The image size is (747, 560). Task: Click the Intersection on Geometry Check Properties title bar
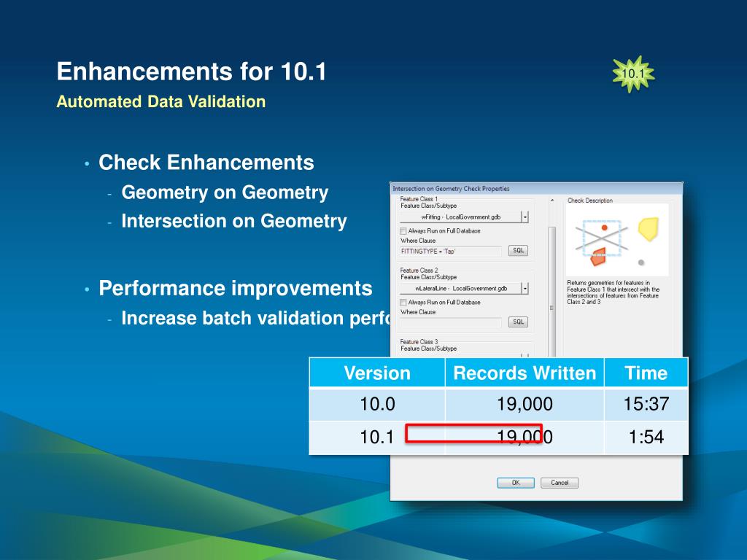coord(536,189)
